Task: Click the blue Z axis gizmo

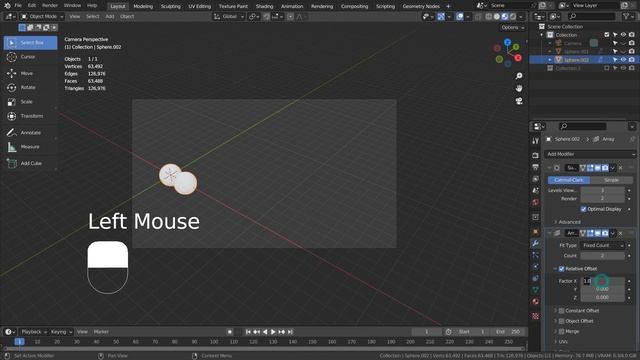Action: point(507,42)
